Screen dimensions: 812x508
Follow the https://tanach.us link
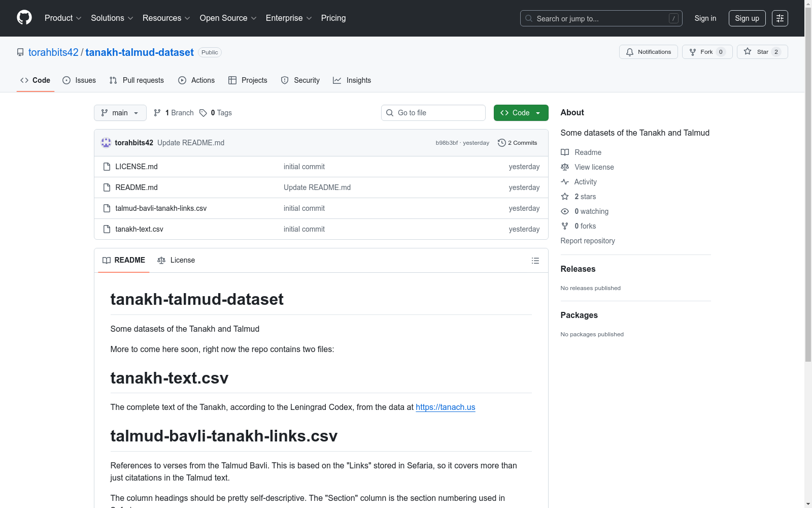coord(446,407)
